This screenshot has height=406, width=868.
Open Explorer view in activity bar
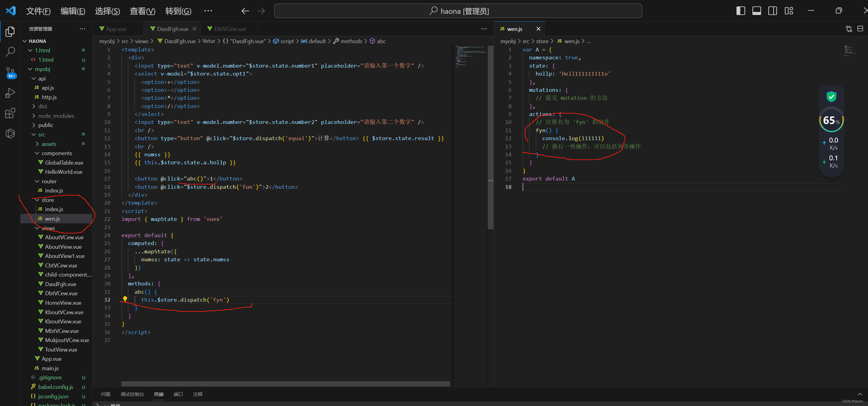[x=10, y=31]
